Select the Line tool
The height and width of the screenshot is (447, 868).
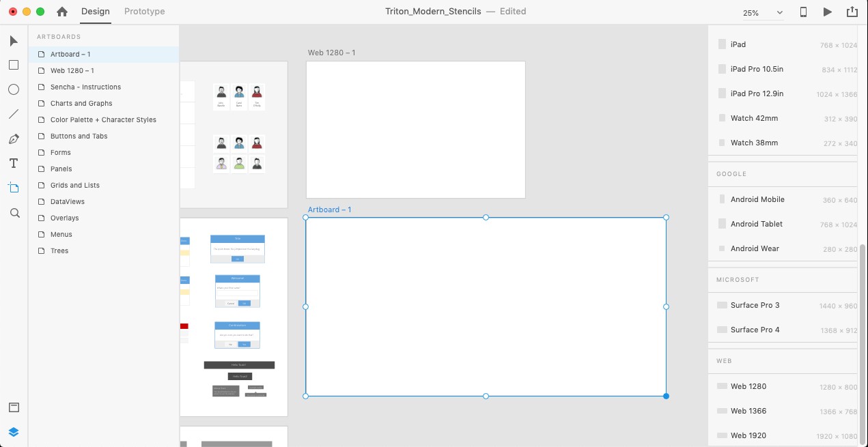14,114
